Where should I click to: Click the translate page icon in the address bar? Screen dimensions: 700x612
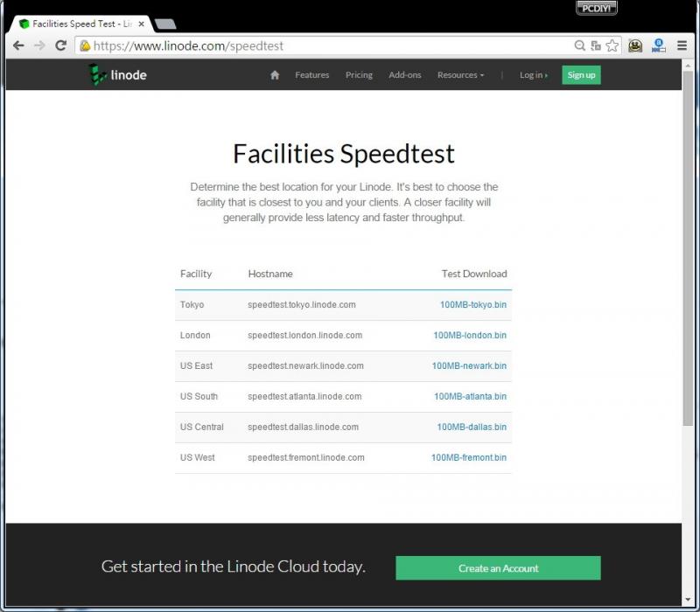pyautogui.click(x=596, y=45)
